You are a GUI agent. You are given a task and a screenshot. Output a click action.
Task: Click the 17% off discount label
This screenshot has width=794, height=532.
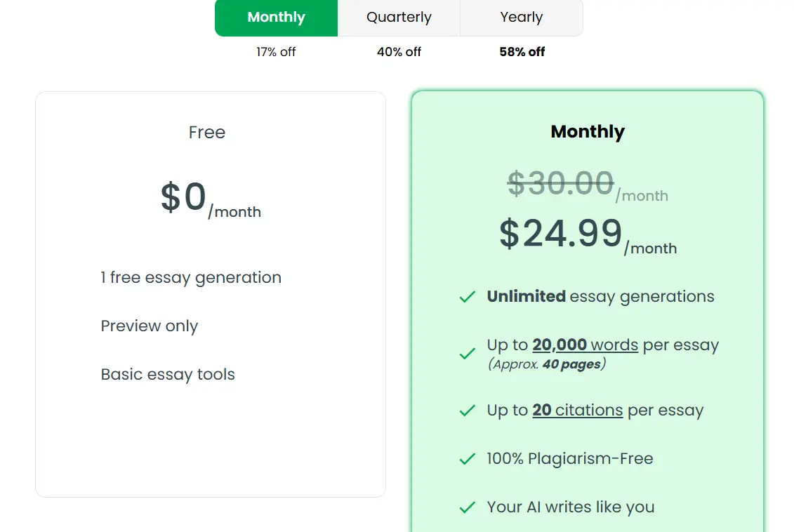click(276, 52)
